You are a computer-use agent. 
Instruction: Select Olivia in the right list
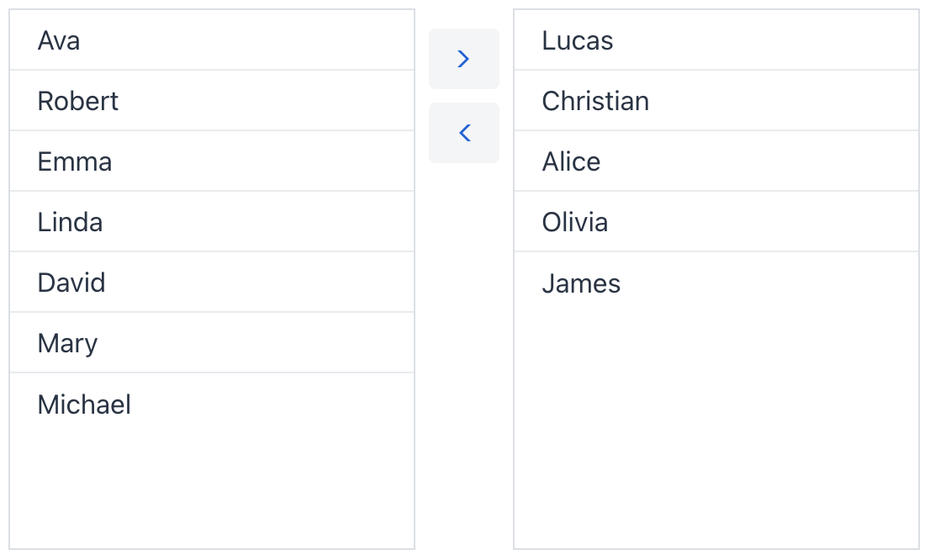[x=716, y=222]
